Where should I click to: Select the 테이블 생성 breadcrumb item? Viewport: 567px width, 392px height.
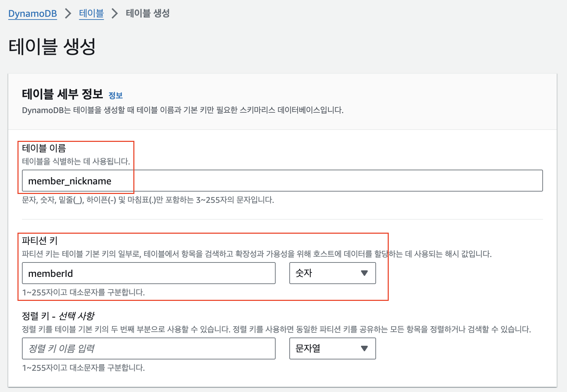(147, 13)
